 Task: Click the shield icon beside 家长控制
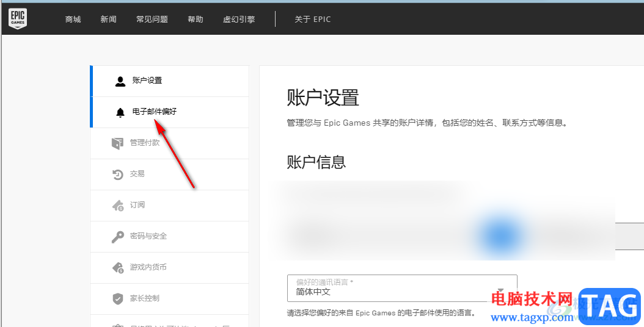pos(118,299)
